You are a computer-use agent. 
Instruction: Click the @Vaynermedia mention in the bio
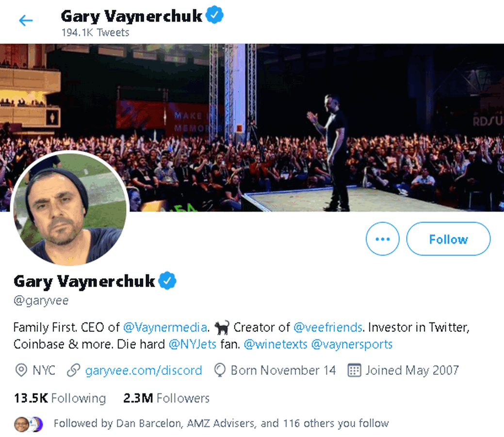click(x=165, y=327)
